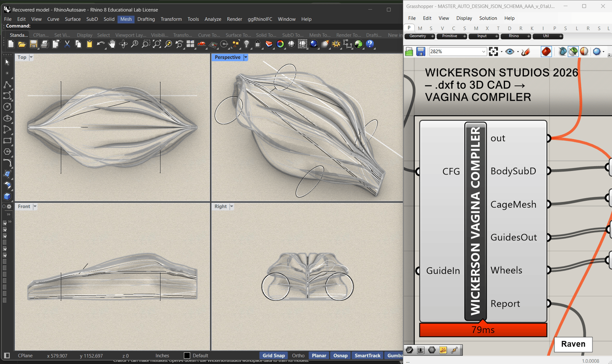Click the Undo arrow icon
This screenshot has width=612, height=364.
coord(101,44)
